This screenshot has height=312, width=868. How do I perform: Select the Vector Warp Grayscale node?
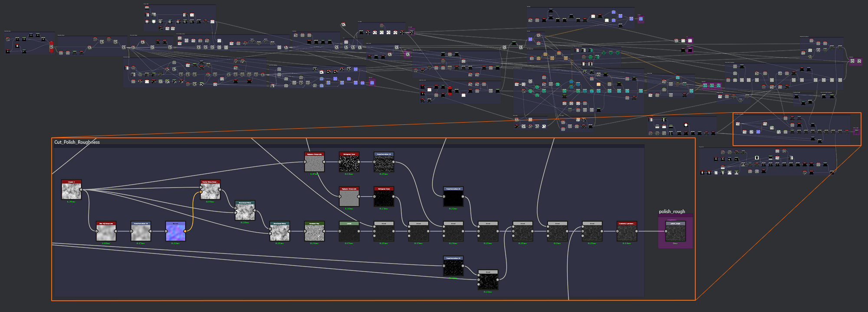(210, 190)
